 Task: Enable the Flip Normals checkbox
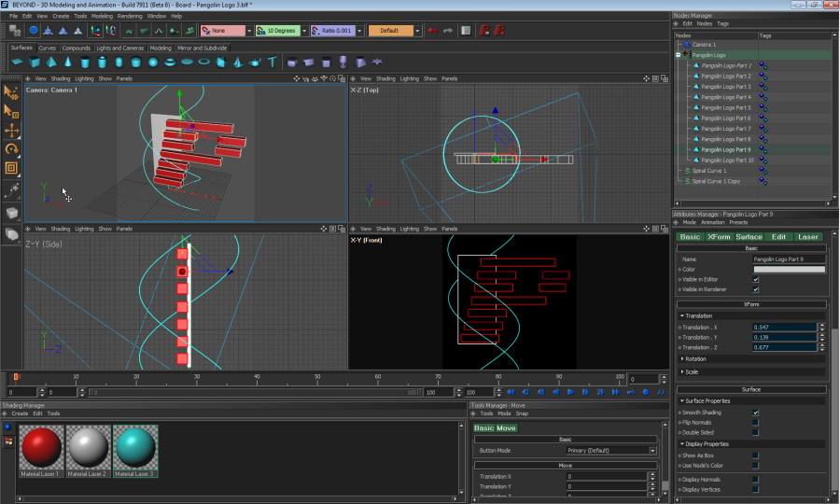pos(755,423)
